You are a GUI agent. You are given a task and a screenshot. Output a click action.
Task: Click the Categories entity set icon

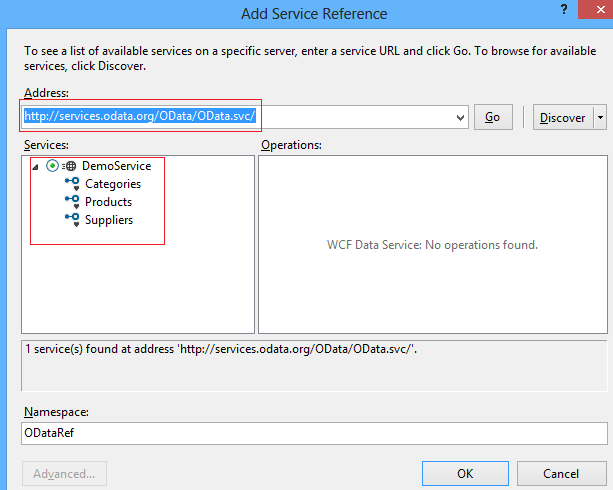[72, 184]
